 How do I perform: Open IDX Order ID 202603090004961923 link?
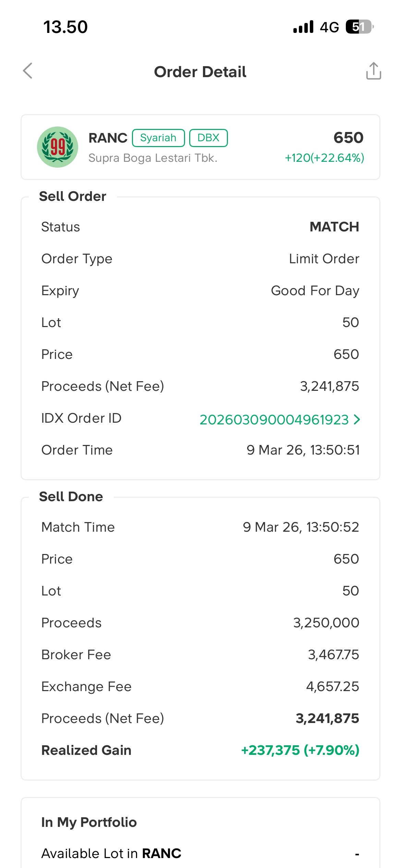click(x=274, y=420)
